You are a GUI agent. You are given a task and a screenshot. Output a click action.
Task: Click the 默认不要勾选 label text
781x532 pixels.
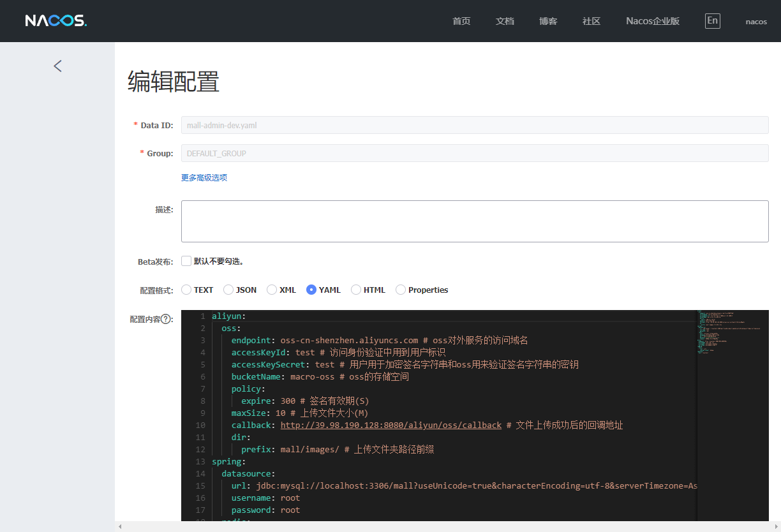[x=219, y=261]
